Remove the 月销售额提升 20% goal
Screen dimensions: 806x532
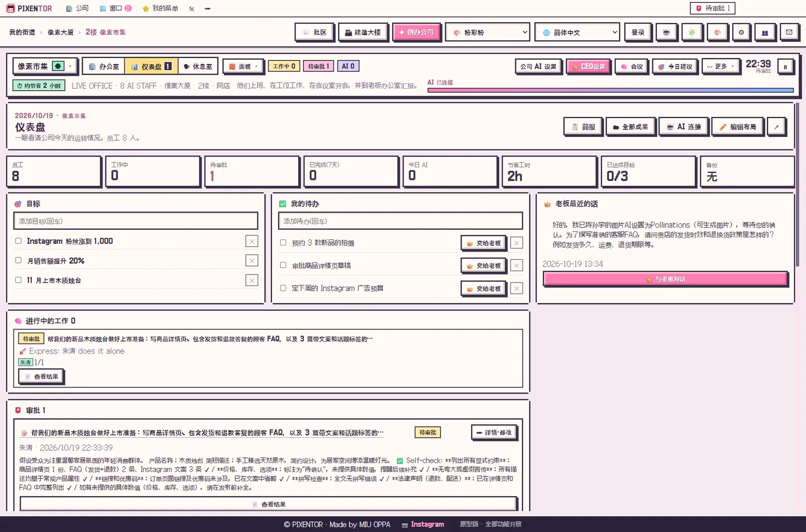(252, 260)
